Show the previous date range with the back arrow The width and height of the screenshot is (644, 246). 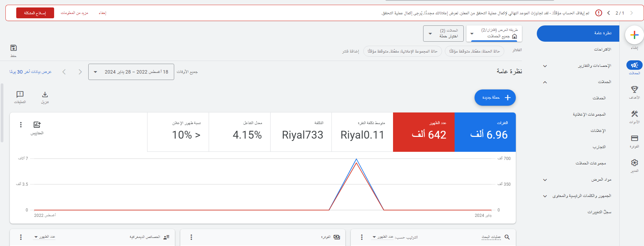pyautogui.click(x=80, y=72)
